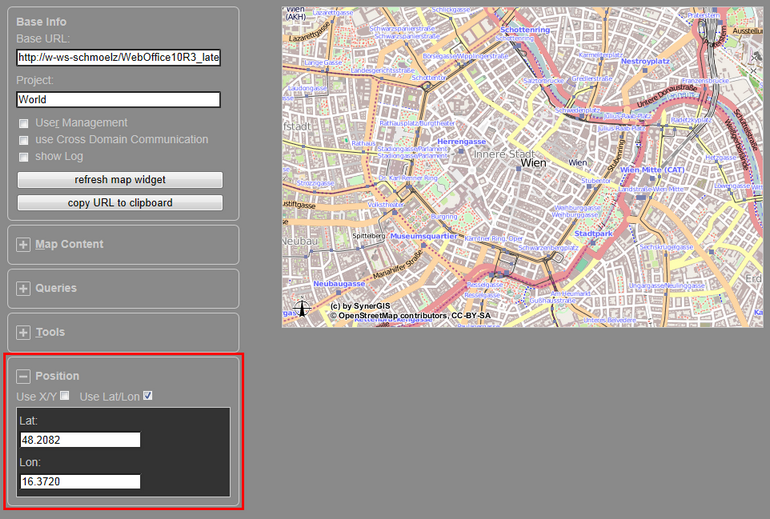
Task: Click the Schottenring label on map
Action: click(525, 30)
